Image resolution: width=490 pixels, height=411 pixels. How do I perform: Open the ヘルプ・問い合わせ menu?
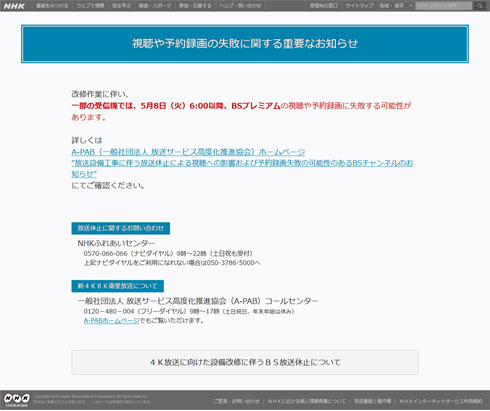[240, 6]
